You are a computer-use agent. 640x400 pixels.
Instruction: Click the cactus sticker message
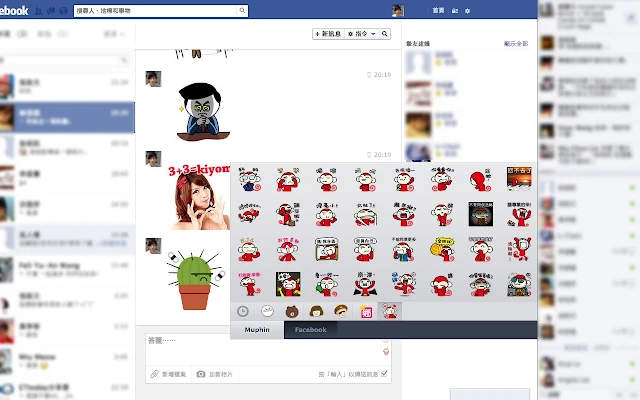click(x=196, y=280)
